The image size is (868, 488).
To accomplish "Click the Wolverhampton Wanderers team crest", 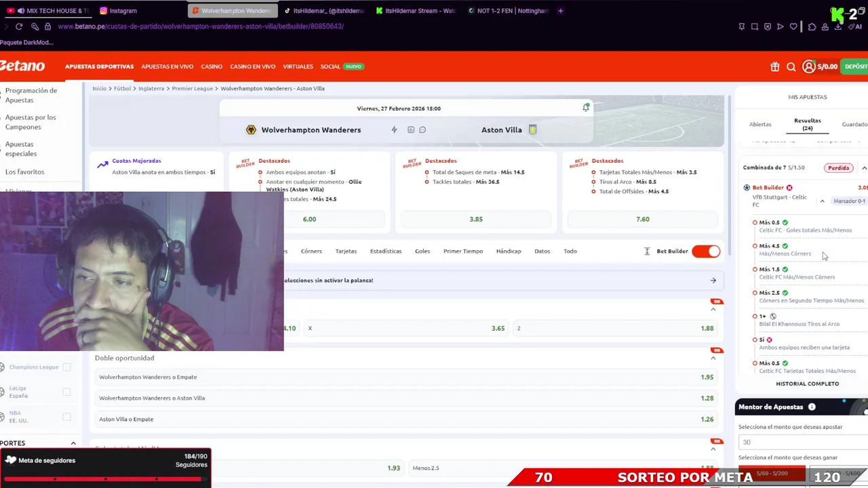I will point(251,129).
